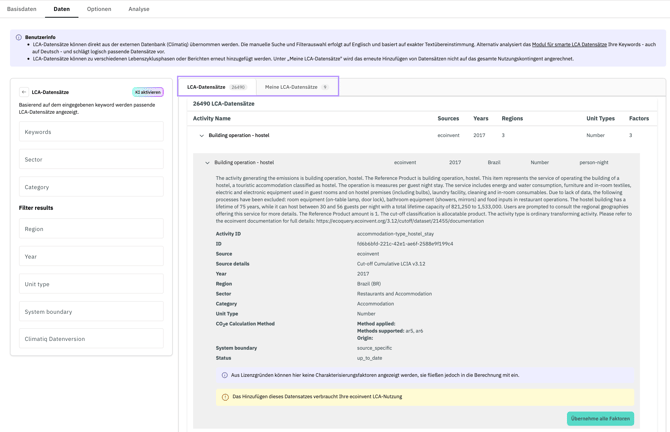Viewport: 670px width, 432px height.
Task: Click the Benutzerinfo info icon
Action: tap(19, 37)
